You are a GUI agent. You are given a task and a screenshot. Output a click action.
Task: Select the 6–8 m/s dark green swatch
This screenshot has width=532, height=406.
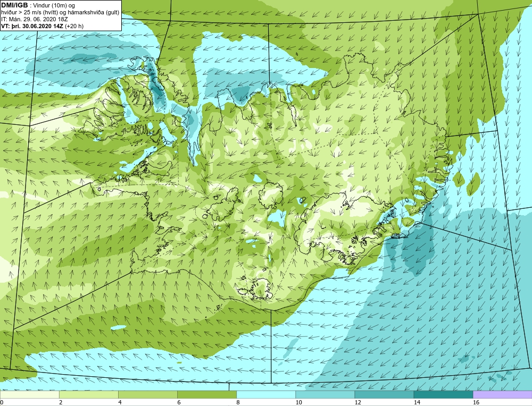206,394
